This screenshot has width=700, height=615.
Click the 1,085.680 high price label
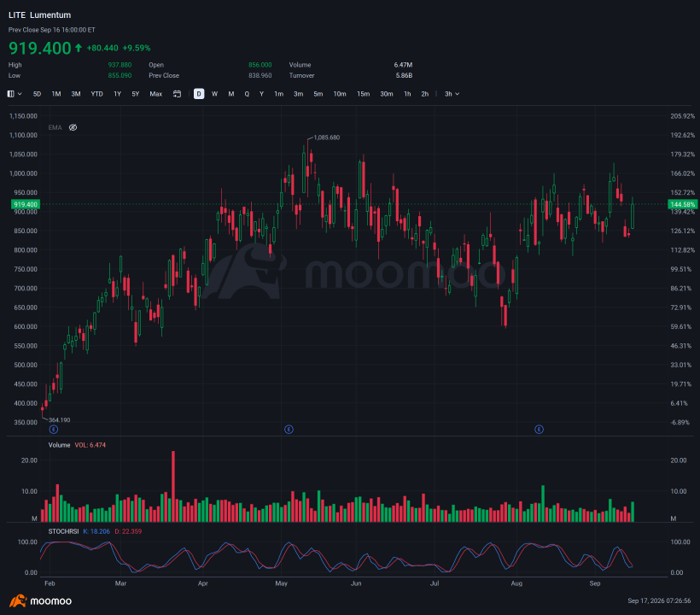point(327,138)
